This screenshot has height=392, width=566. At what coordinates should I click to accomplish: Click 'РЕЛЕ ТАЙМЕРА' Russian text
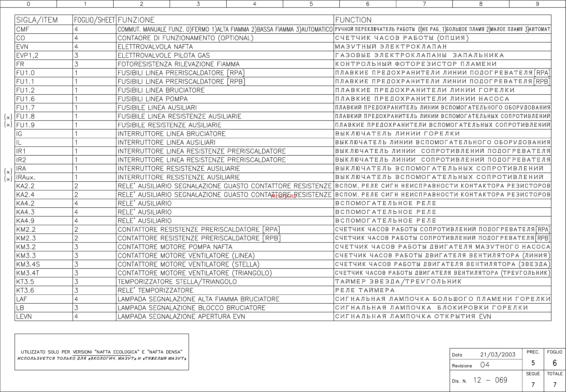365,290
